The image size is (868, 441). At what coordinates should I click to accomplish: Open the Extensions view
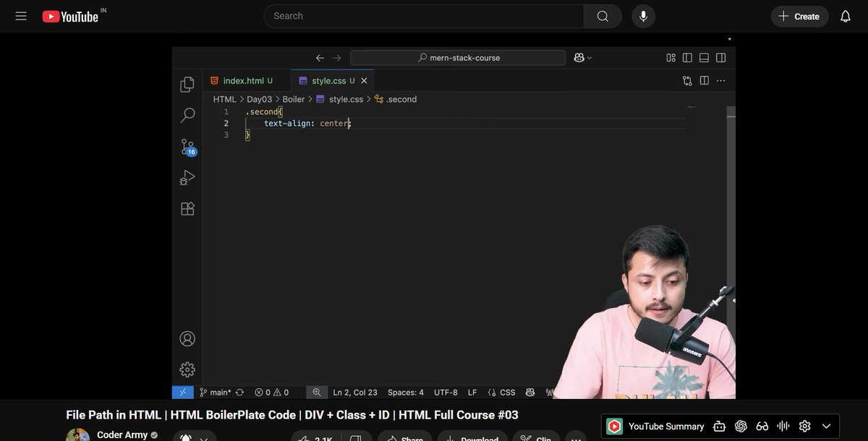pyautogui.click(x=187, y=208)
